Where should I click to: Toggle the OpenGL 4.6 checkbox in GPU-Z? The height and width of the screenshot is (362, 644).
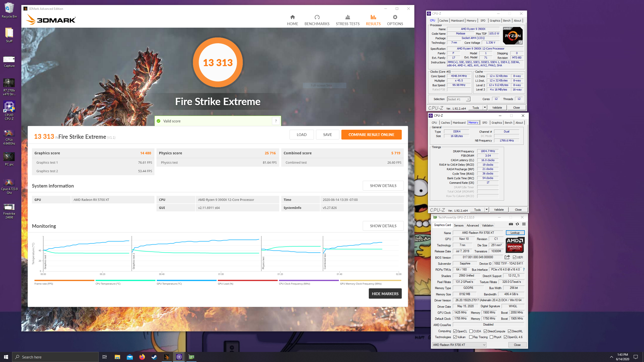point(505,337)
